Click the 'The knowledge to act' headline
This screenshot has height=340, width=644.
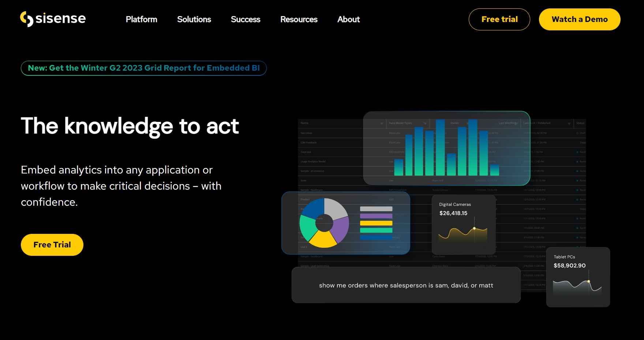coord(130,126)
